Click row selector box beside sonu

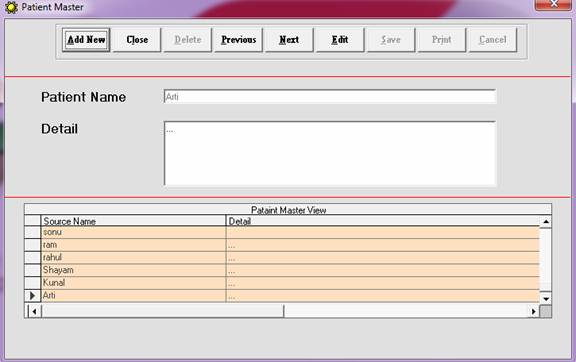pyautogui.click(x=32, y=232)
